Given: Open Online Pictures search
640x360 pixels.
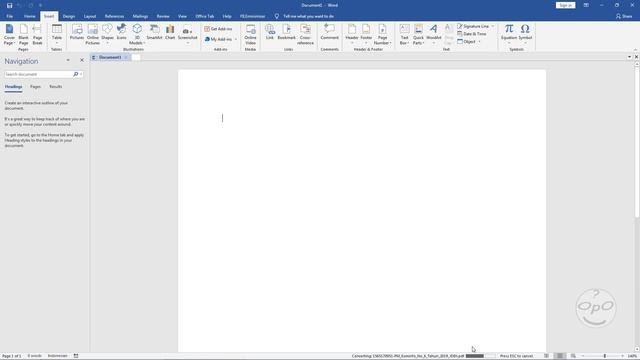Looking at the screenshot, I should click(x=93, y=34).
